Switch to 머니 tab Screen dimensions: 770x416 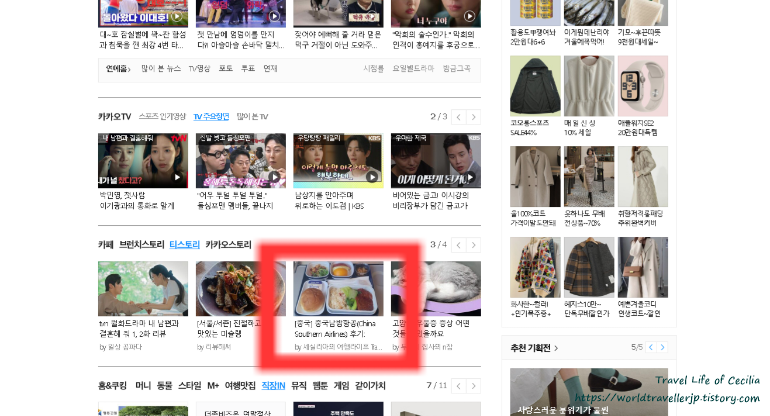pos(143,386)
